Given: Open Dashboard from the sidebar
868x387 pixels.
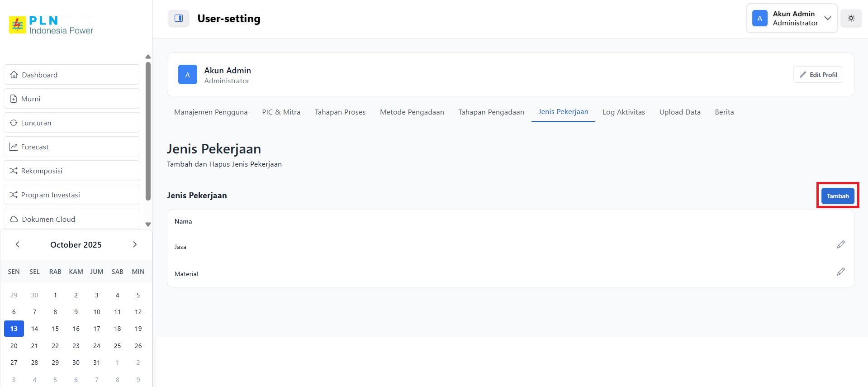Looking at the screenshot, I should (x=72, y=75).
